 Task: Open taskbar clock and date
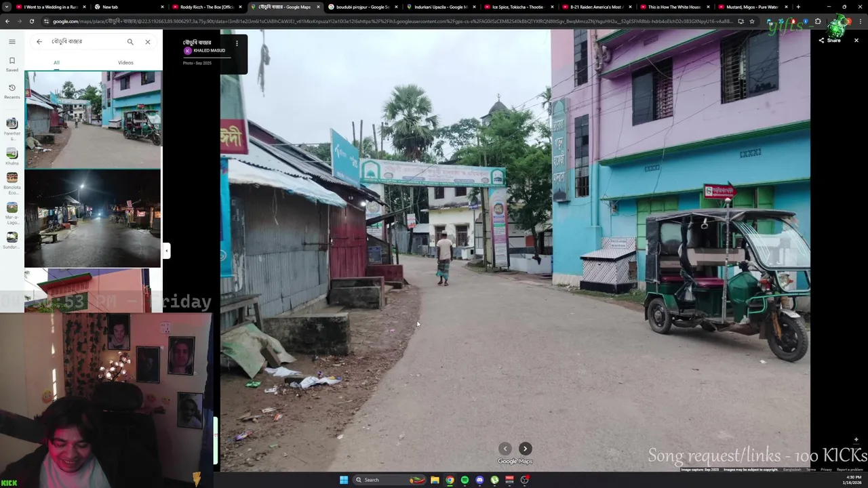coord(852,480)
